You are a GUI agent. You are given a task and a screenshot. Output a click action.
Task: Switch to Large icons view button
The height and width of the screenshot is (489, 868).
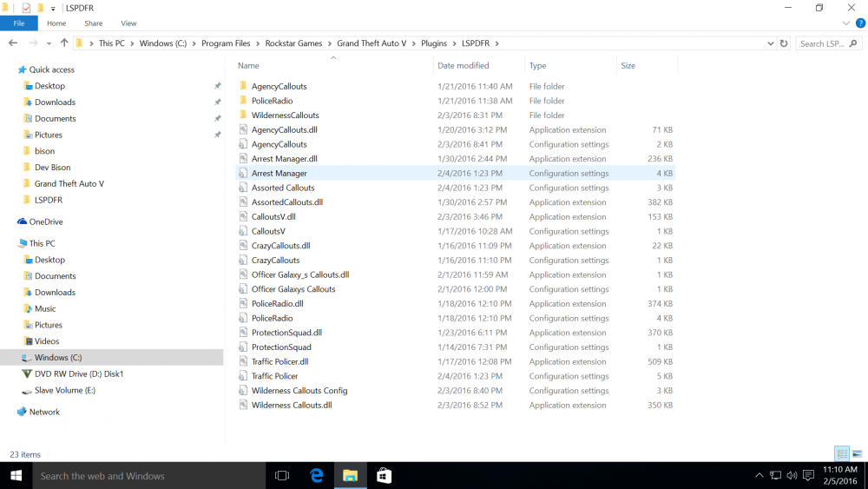click(857, 454)
